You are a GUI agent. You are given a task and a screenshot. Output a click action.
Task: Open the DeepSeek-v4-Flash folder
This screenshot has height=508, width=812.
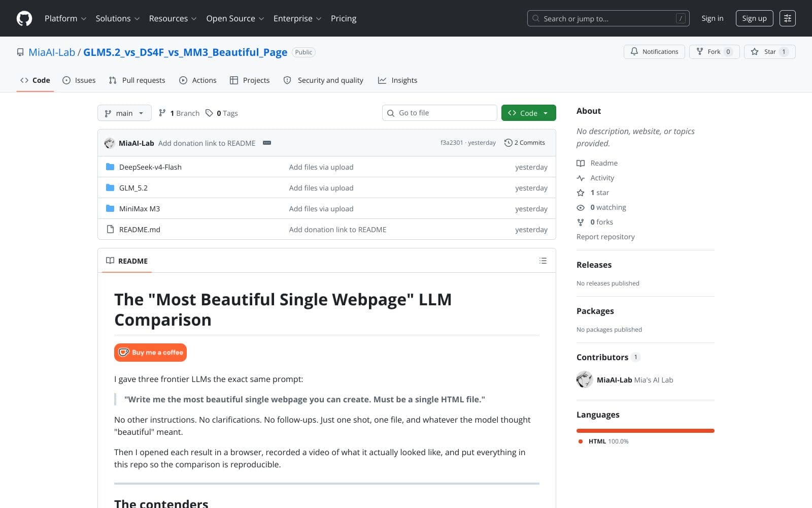coord(150,167)
